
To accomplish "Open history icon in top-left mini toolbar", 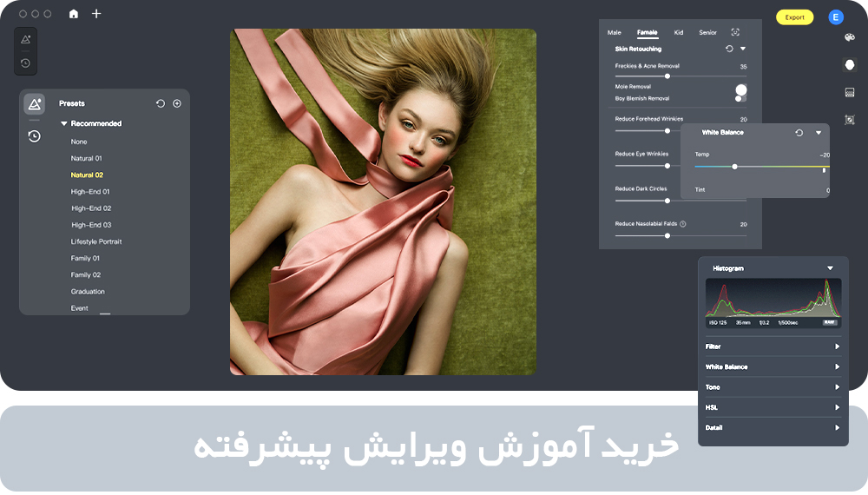I will (25, 63).
